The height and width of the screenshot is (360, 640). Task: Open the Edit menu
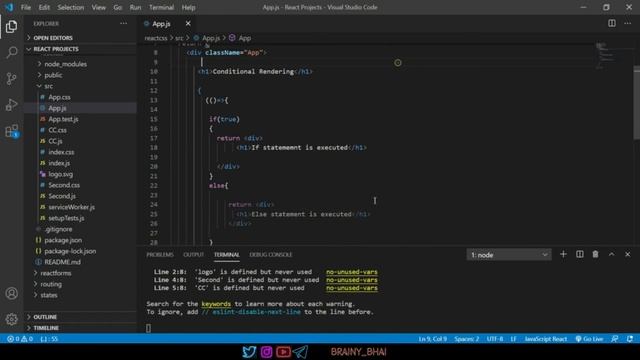coord(44,7)
